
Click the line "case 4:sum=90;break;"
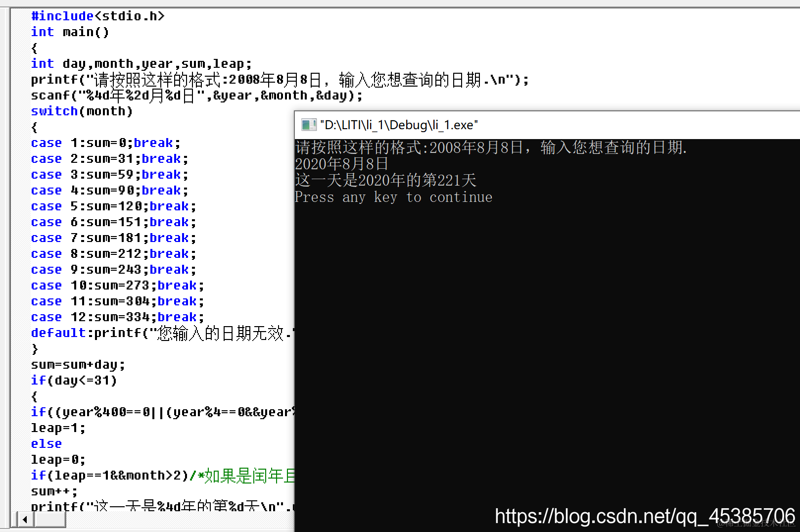[109, 191]
